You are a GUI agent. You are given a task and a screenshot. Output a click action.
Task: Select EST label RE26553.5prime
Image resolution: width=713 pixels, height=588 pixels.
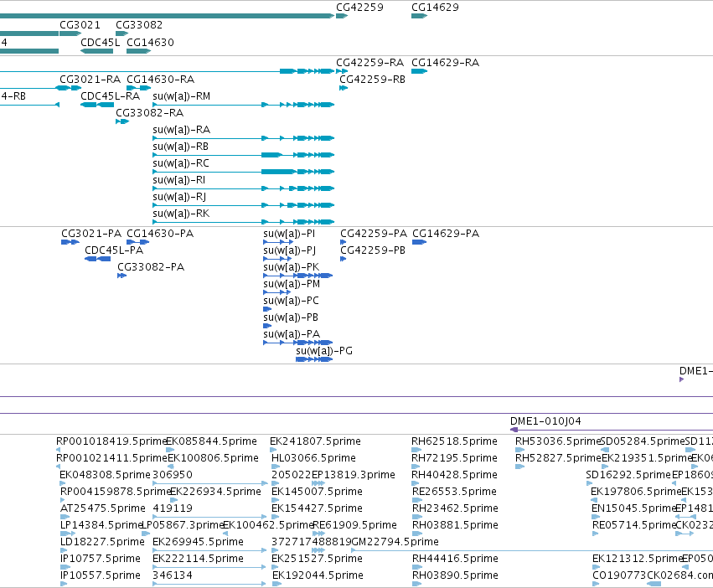454,492
